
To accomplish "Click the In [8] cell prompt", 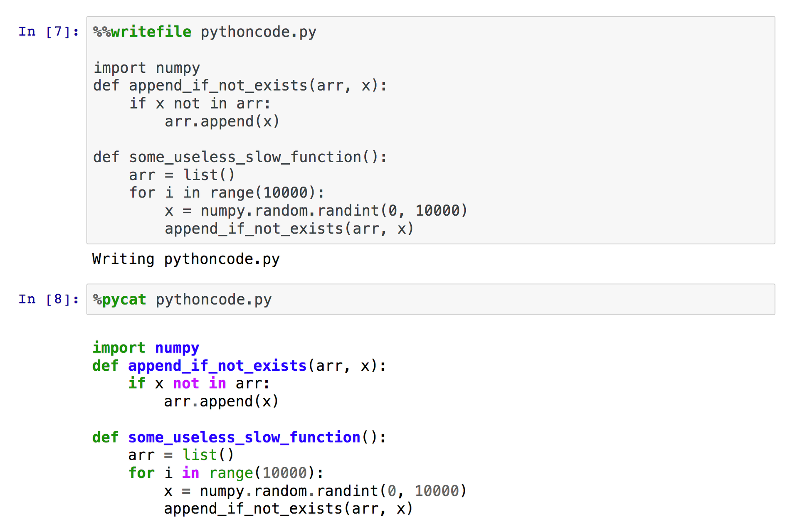I will (x=49, y=299).
